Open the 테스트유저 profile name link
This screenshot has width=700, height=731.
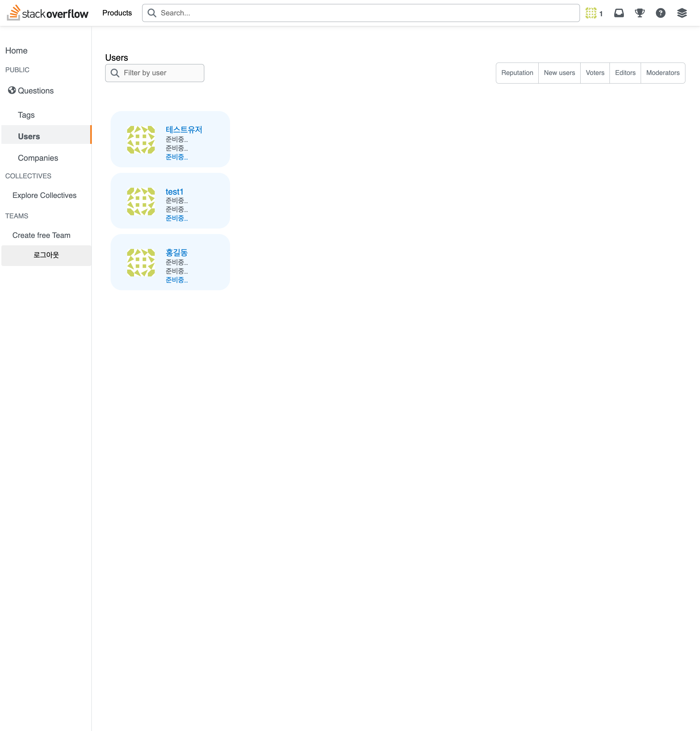(x=184, y=130)
